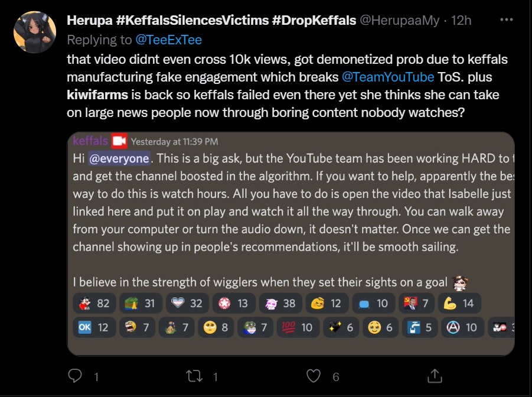This screenshot has width=532, height=397.
Task: Open the tweet's three-dot more menu
Action: 507,20
